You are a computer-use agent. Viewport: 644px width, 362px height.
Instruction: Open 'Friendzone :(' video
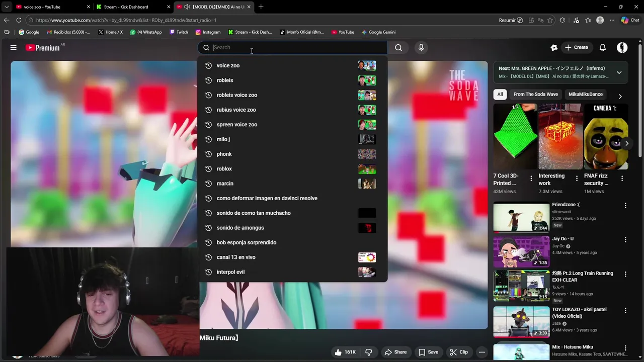click(521, 217)
